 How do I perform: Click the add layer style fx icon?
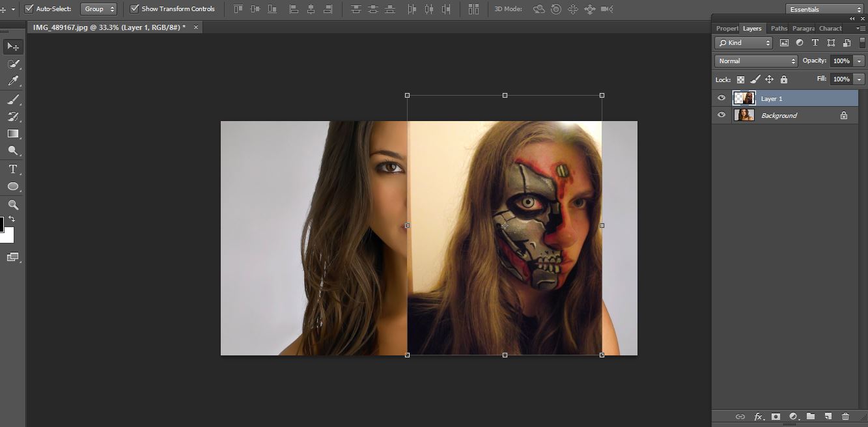[x=758, y=417]
